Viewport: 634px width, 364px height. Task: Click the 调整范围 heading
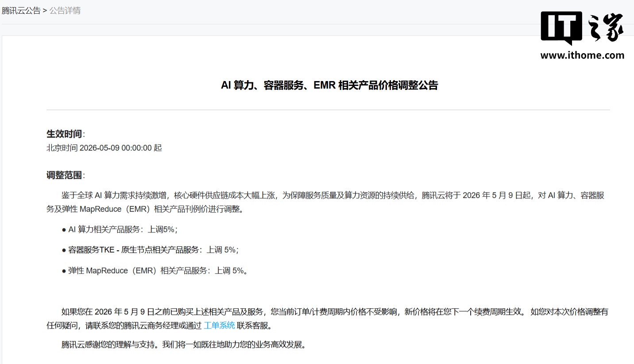coord(64,175)
